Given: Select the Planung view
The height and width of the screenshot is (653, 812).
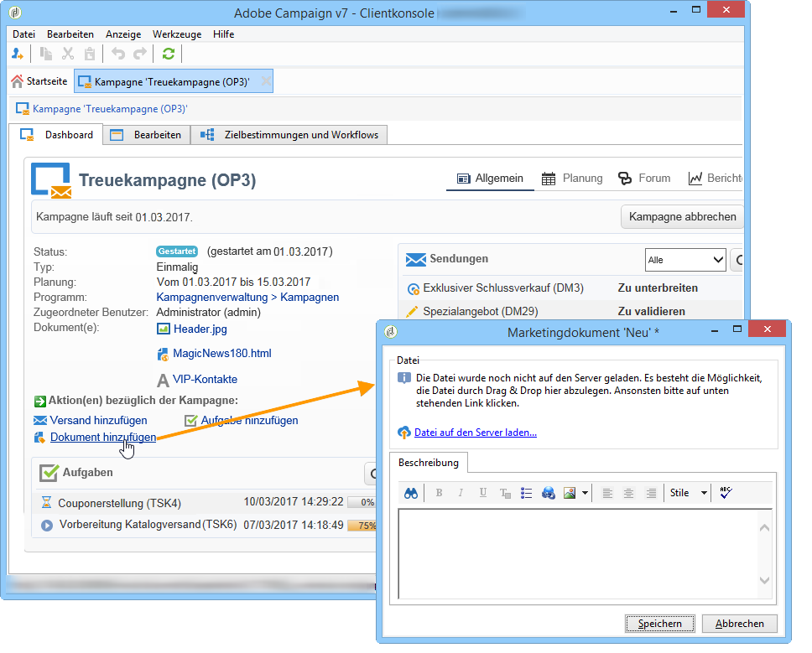Looking at the screenshot, I should coord(572,179).
